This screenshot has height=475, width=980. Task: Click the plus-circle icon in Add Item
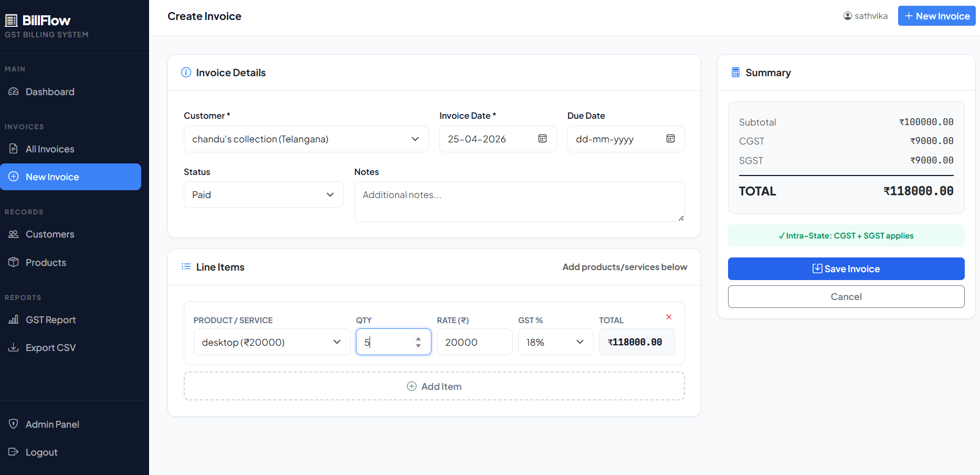pos(412,386)
